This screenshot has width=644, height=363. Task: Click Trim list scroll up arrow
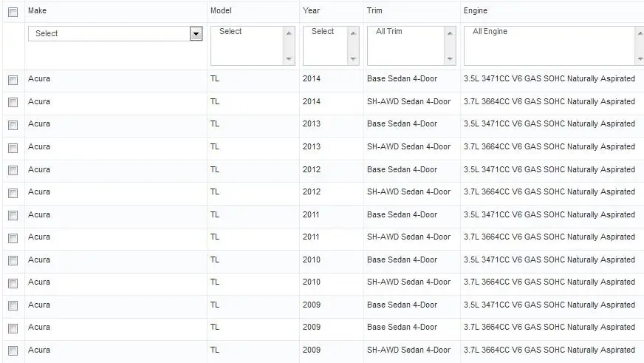pyautogui.click(x=450, y=33)
